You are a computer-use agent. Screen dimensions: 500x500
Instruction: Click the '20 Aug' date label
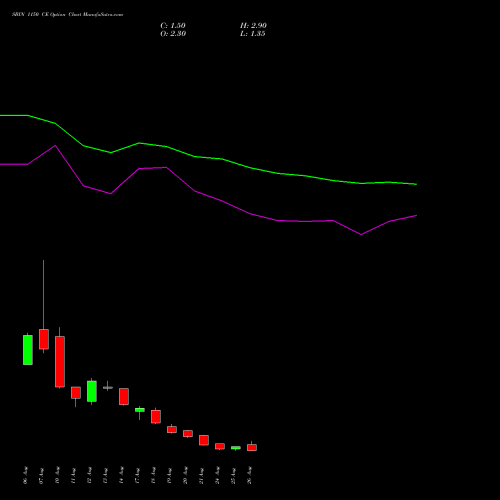(x=186, y=475)
